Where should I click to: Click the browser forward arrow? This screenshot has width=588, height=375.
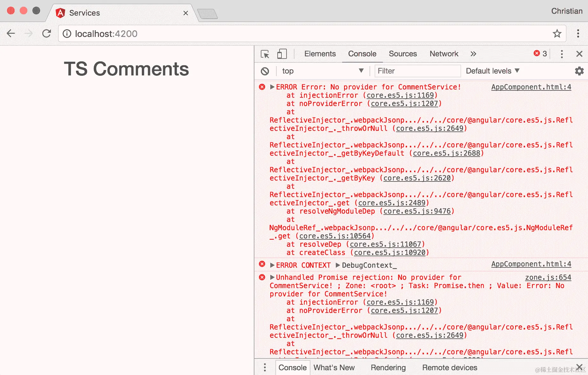[x=29, y=33]
